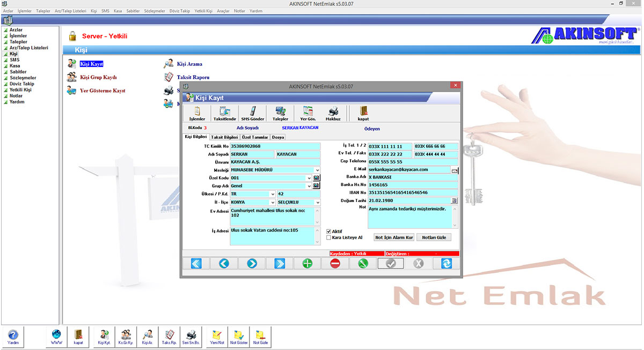The height and width of the screenshot is (350, 644).
Task: Open Talepler from the Kişi Kayıt toolbar
Action: coord(280,113)
